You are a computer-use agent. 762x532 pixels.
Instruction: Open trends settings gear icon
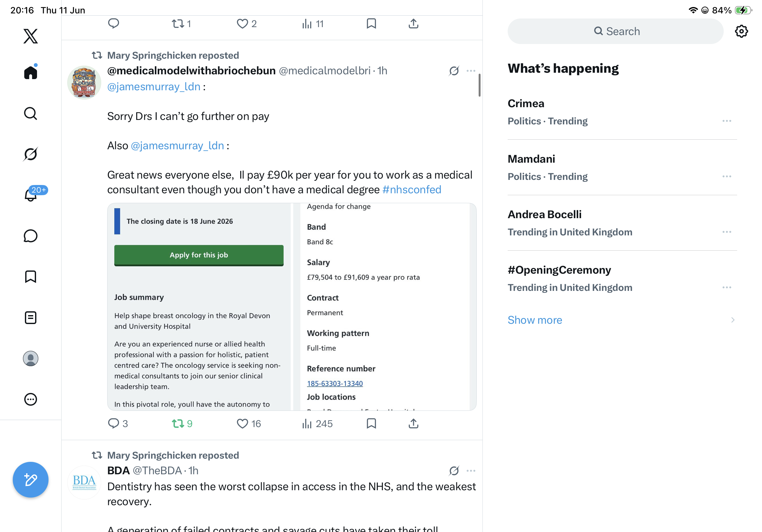[741, 32]
